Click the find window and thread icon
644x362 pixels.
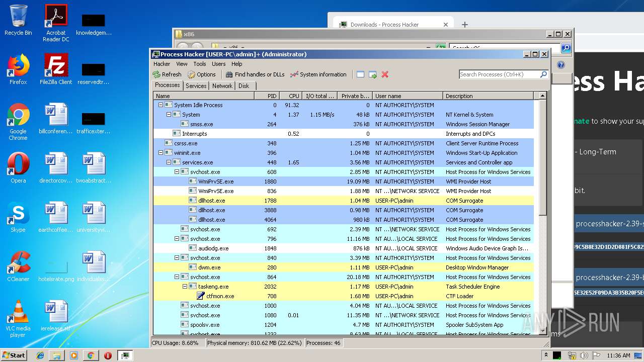click(x=373, y=74)
